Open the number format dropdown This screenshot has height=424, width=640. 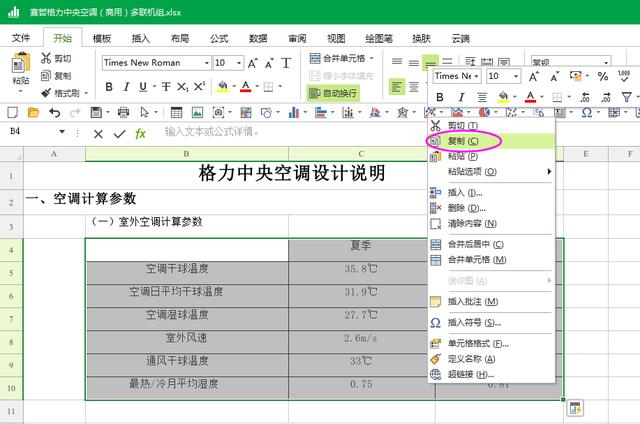606,62
